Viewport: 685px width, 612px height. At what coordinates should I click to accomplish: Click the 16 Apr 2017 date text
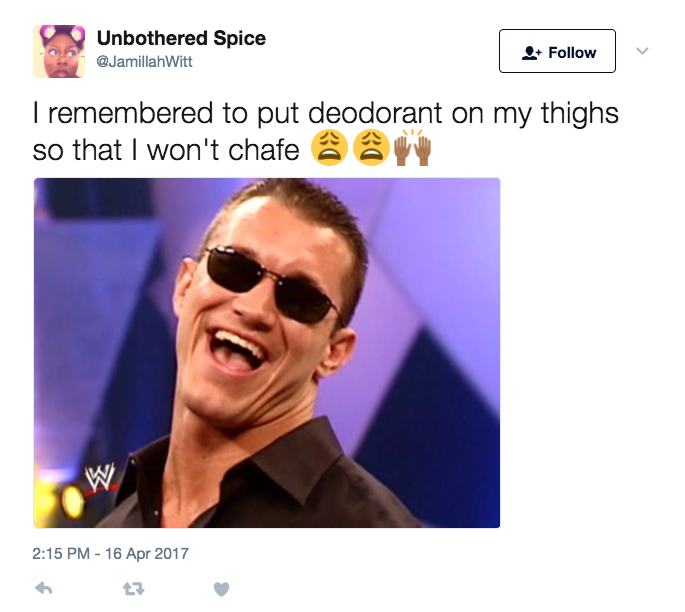click(147, 553)
